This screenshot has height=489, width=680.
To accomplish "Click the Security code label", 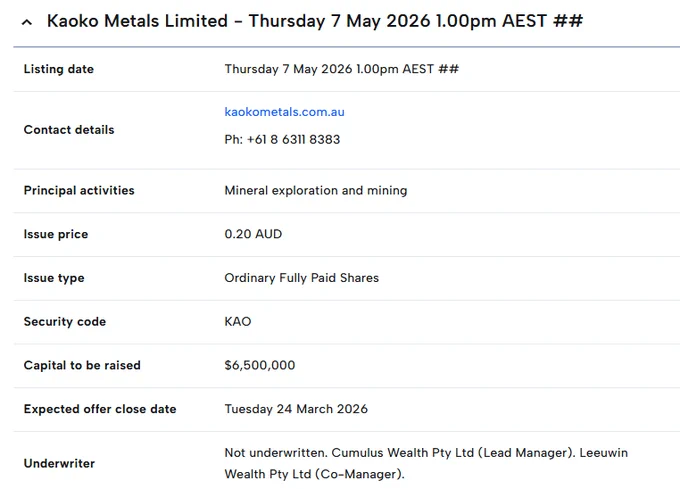I will [x=65, y=322].
